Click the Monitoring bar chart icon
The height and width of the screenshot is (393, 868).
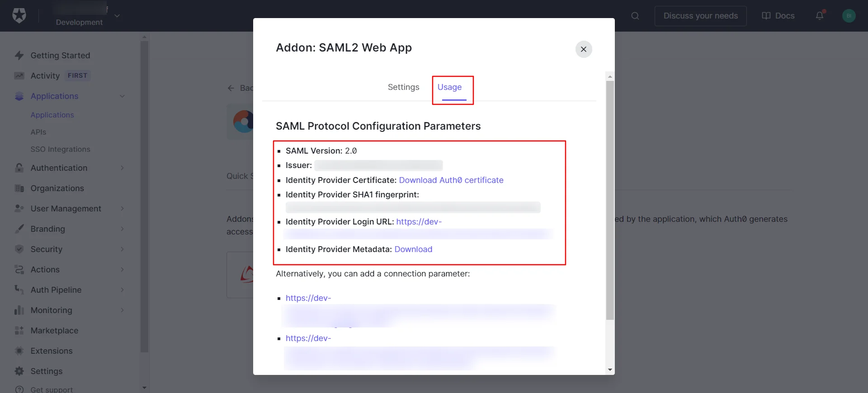click(19, 310)
